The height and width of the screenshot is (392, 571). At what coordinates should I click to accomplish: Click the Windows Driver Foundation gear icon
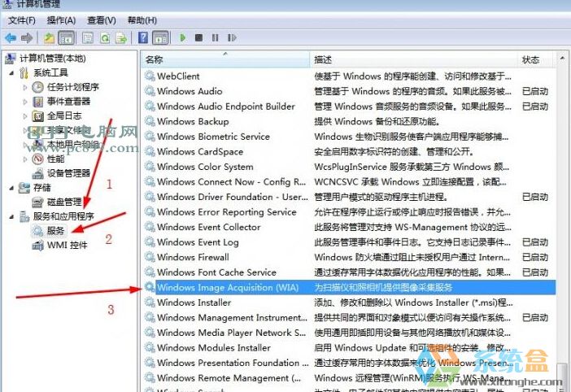point(150,197)
